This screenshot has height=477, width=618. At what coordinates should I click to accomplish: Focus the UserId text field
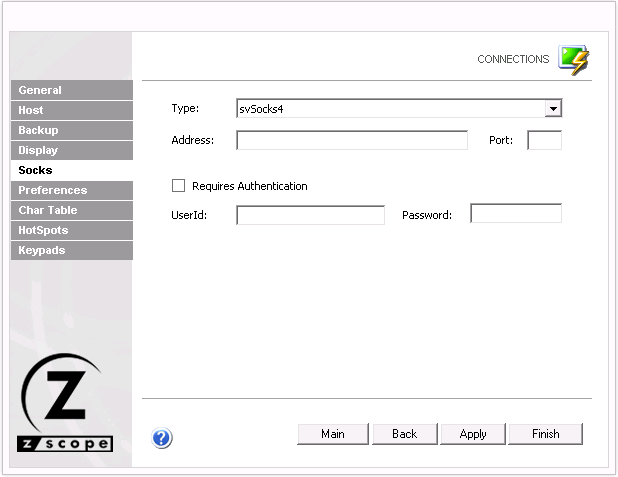[311, 215]
